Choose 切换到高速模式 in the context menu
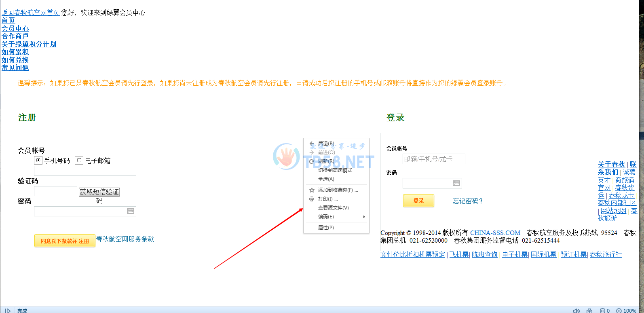Viewport: 644px width, 313px height. (x=336, y=170)
